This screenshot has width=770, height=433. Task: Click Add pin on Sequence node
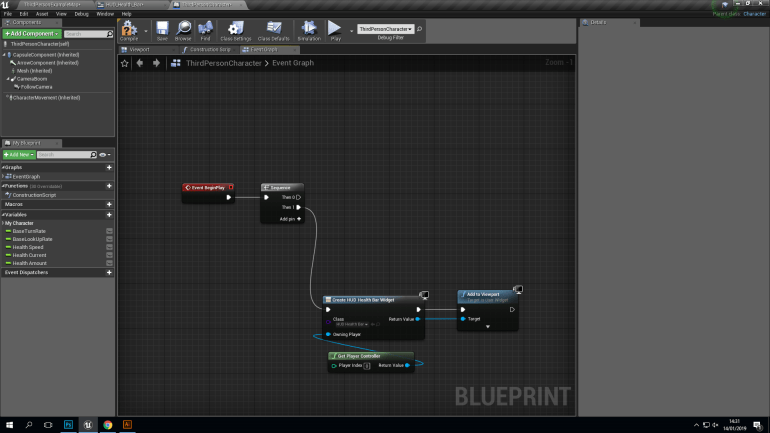290,219
